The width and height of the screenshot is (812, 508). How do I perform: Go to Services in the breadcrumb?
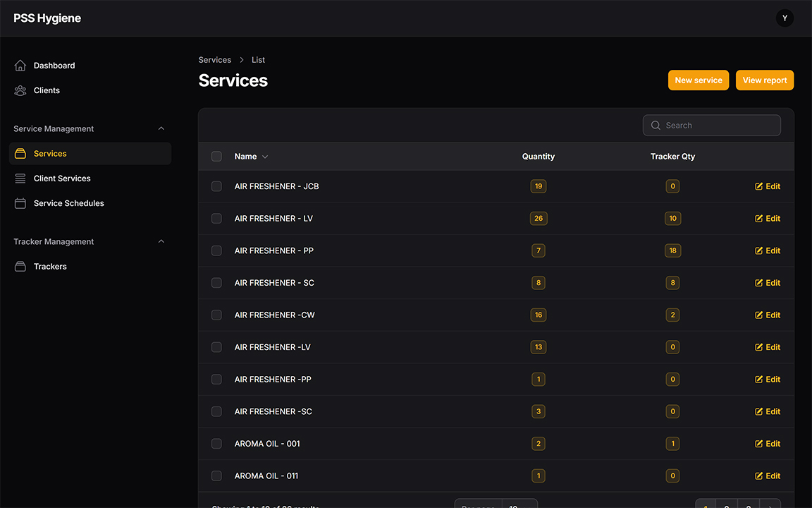point(215,60)
